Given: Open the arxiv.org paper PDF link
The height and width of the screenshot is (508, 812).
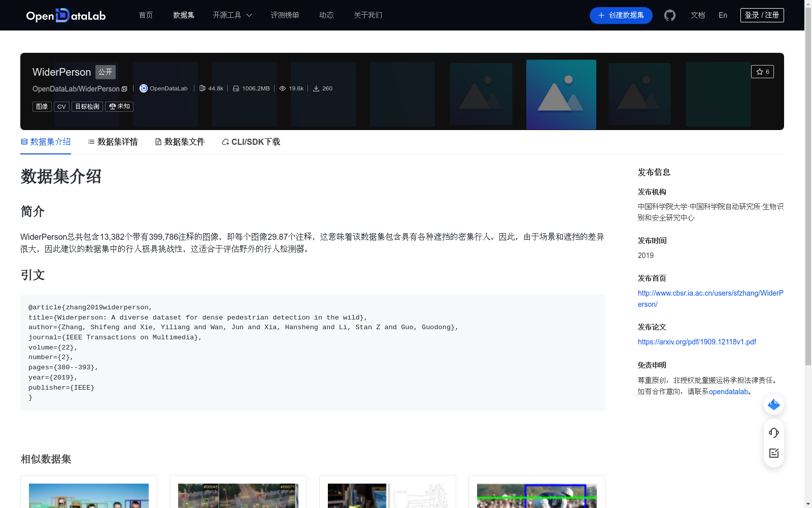Looking at the screenshot, I should click(697, 342).
